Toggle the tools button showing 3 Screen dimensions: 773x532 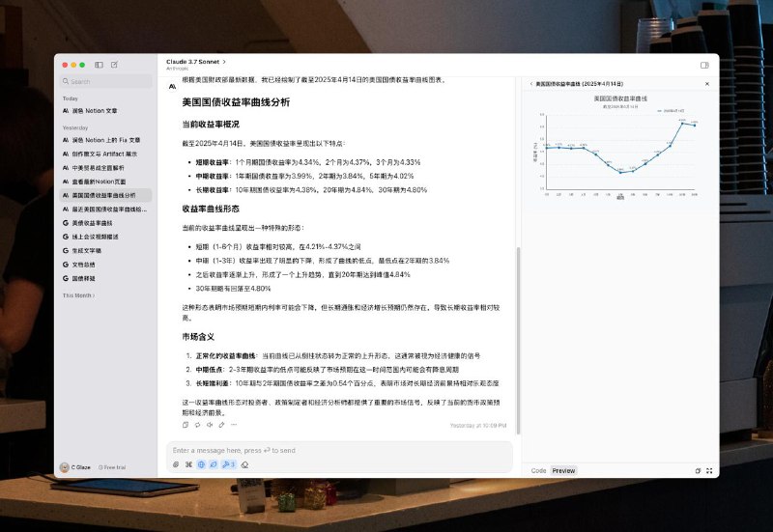[x=228, y=464]
